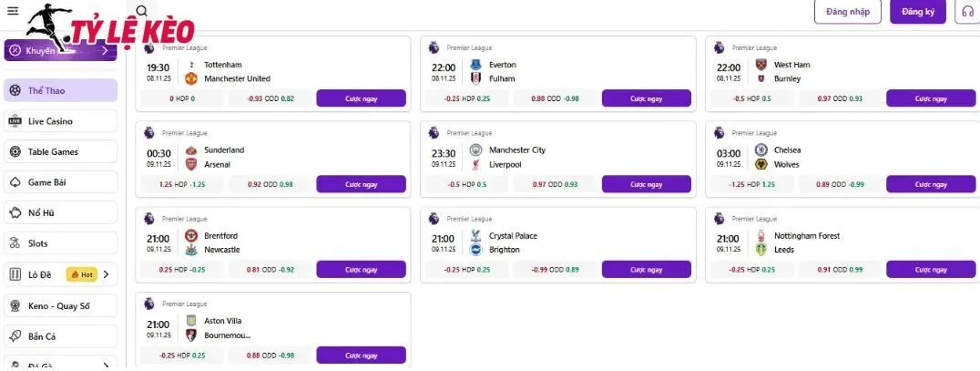The image size is (980, 371).
Task: Click the Manchester City club crest
Action: pyautogui.click(x=475, y=149)
